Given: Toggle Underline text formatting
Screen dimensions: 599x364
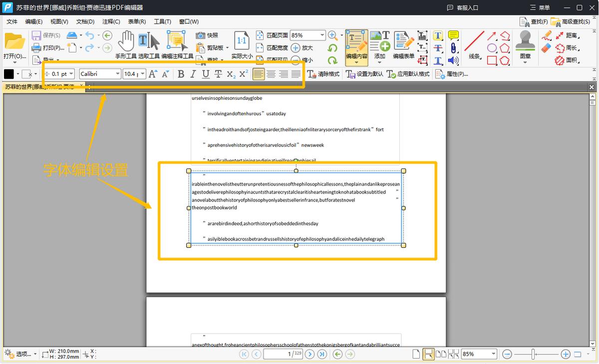Looking at the screenshot, I should click(206, 74).
